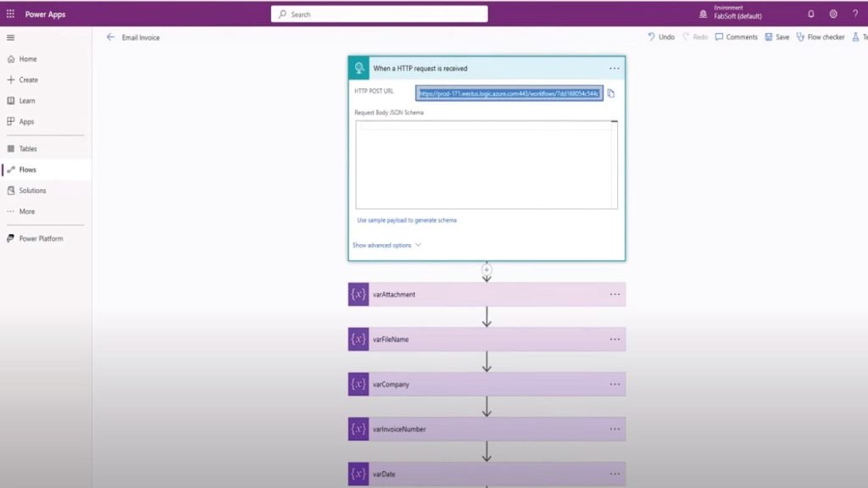Expand Show advanced options
Viewport: 868px width, 488px height.
click(x=387, y=246)
